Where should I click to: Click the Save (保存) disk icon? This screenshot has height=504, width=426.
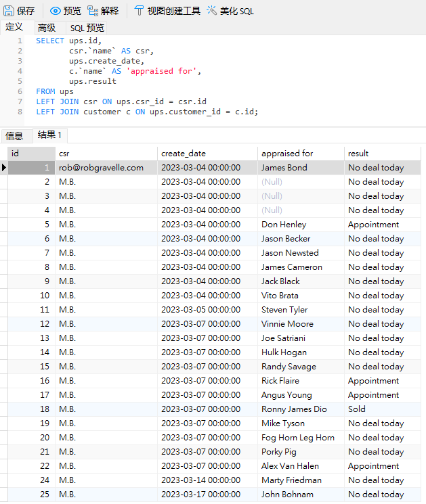pos(9,11)
